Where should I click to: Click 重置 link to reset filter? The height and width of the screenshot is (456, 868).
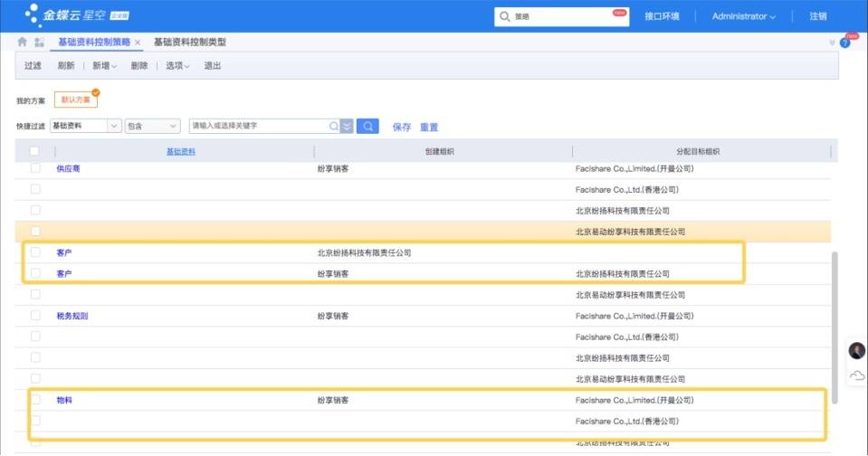[x=429, y=128]
